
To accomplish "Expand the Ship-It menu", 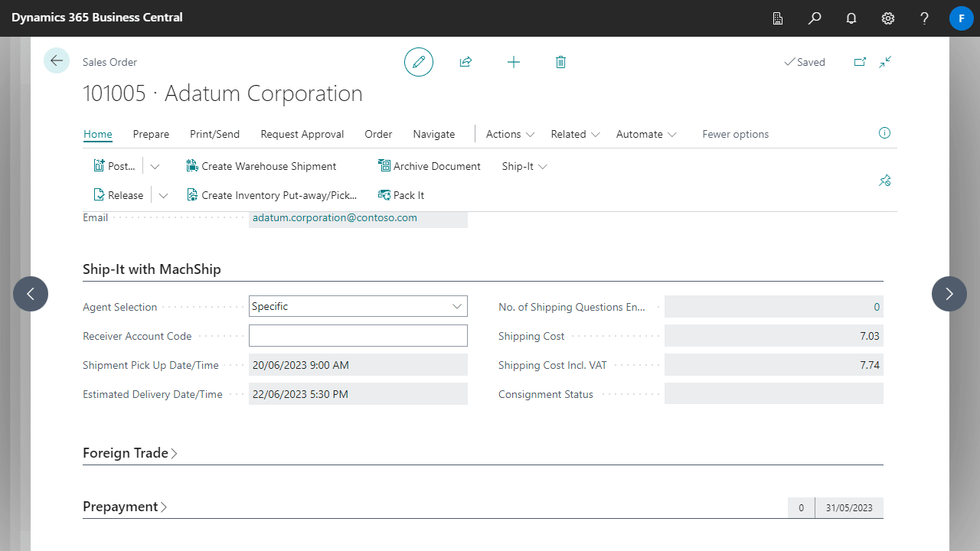I will [x=524, y=166].
